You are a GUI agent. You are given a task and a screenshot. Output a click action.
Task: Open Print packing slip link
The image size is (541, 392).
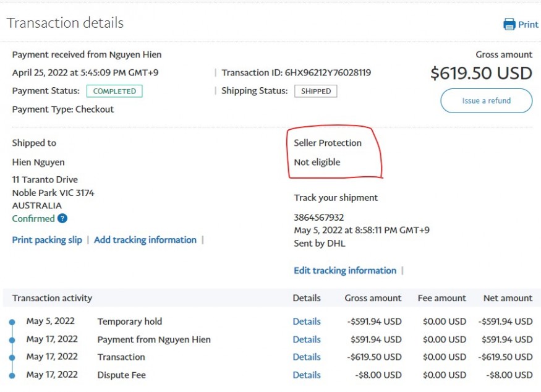[x=47, y=240]
